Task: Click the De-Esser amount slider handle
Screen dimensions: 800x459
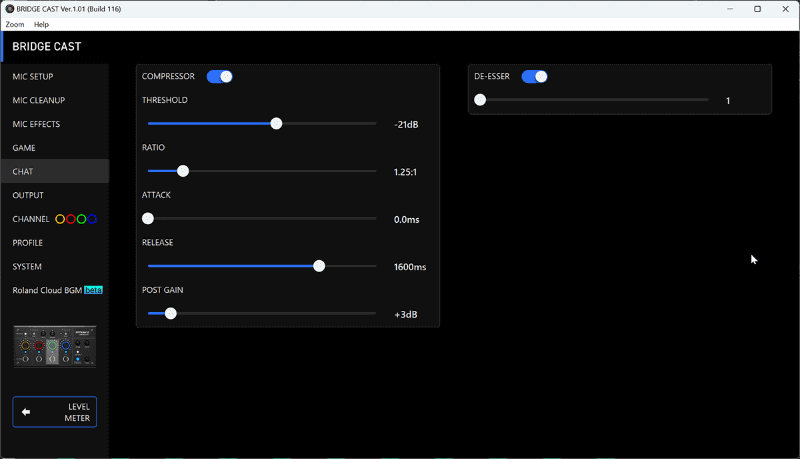Action: pos(480,99)
